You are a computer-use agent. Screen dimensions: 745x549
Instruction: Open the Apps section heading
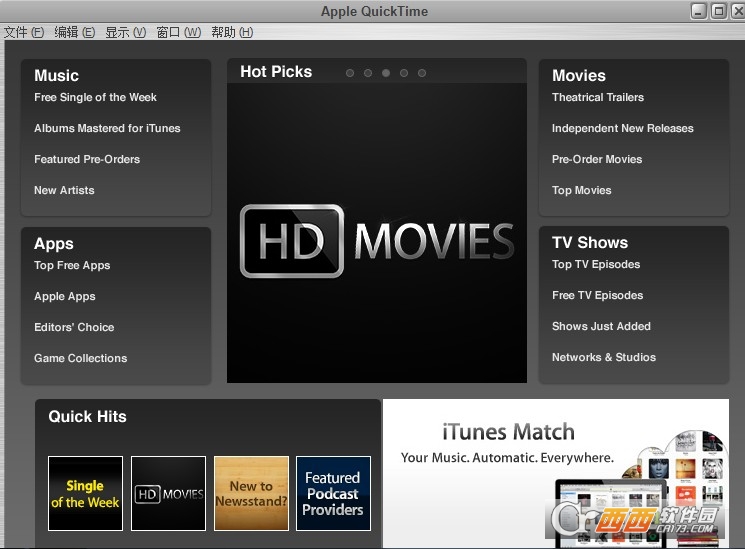[54, 243]
